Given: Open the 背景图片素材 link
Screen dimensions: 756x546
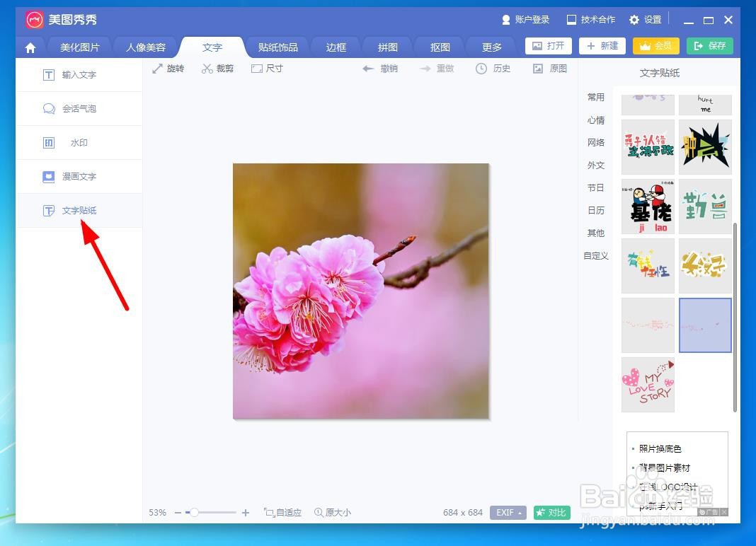Looking at the screenshot, I should point(665,468).
